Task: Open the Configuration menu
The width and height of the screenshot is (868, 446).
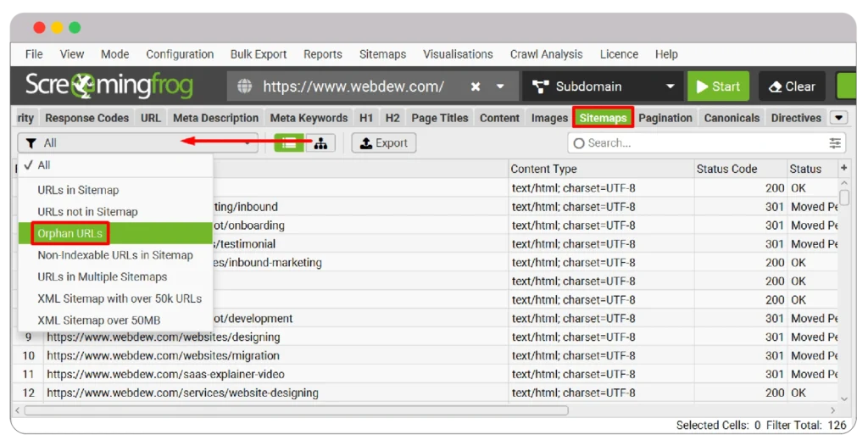Action: click(180, 54)
